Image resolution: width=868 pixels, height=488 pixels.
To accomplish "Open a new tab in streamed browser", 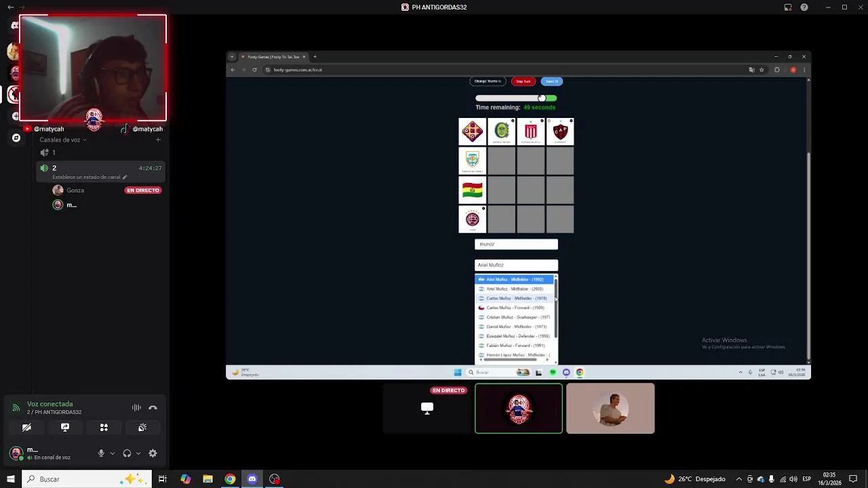I will (x=315, y=57).
